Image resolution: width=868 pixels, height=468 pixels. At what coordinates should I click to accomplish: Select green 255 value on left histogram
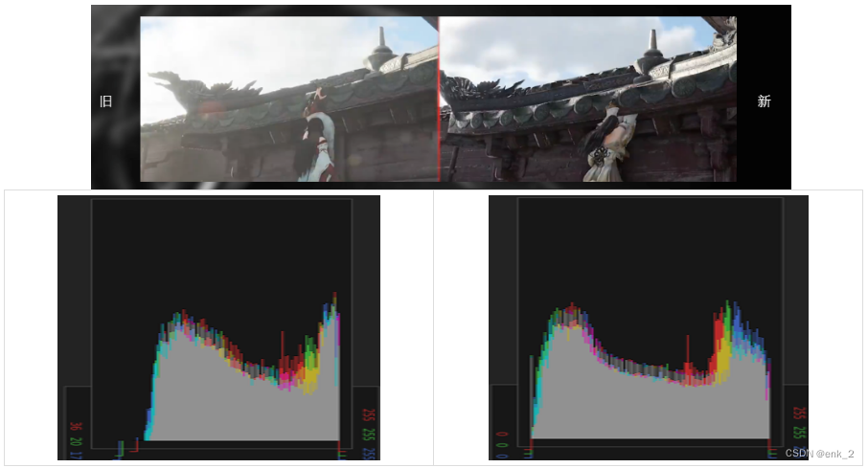click(x=368, y=435)
